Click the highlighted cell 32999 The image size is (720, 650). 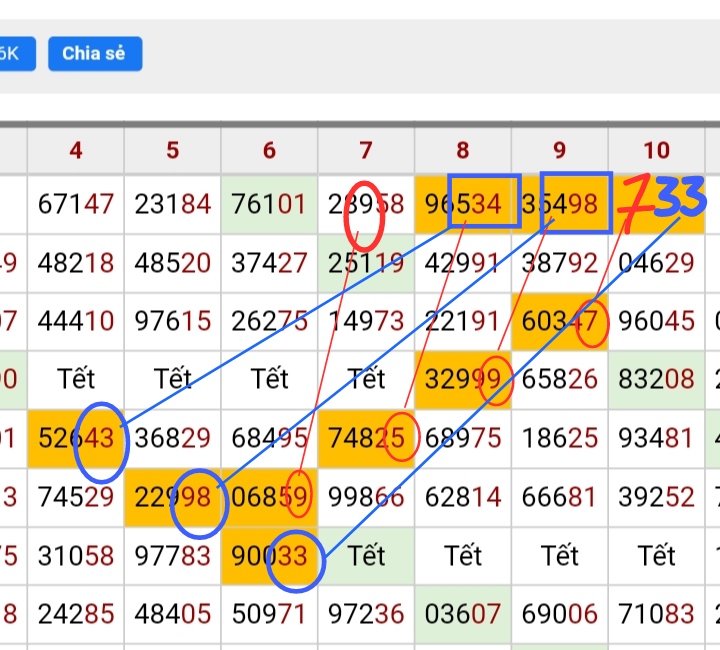463,379
